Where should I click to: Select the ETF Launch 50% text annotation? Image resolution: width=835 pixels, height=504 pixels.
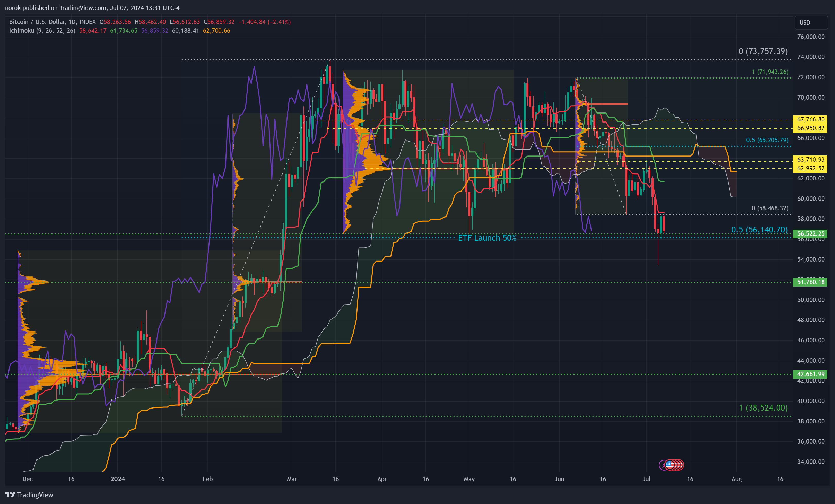tap(487, 238)
